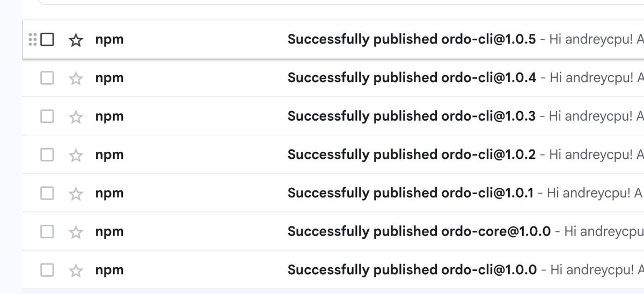The image size is (644, 294).
Task: Tick the ordo-cli@1.0.1 email checkbox
Action: [47, 193]
